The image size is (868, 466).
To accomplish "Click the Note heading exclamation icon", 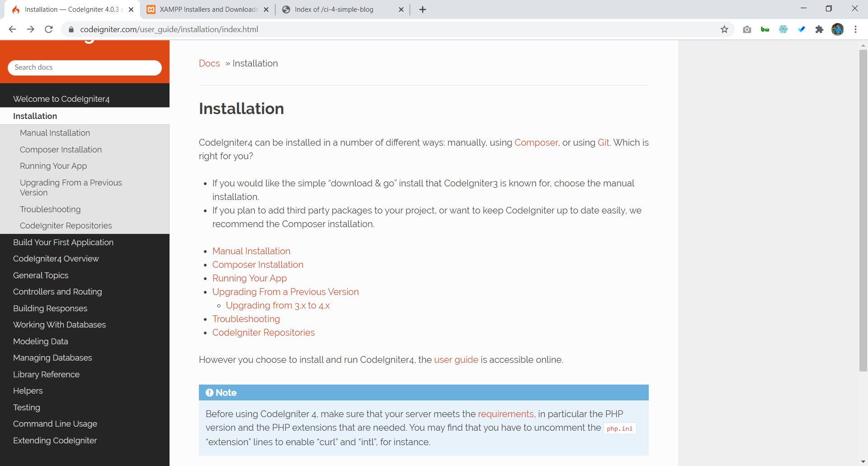I will pyautogui.click(x=209, y=393).
